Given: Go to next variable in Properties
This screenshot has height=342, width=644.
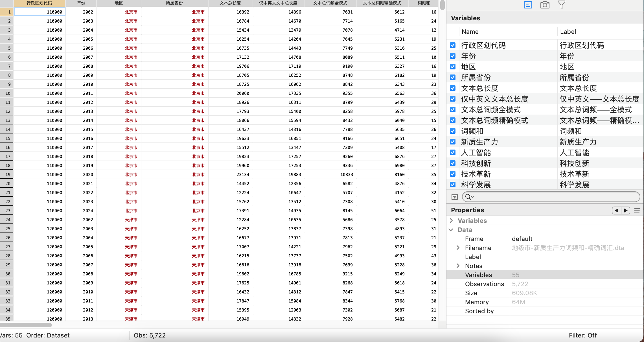Looking at the screenshot, I should point(626,210).
